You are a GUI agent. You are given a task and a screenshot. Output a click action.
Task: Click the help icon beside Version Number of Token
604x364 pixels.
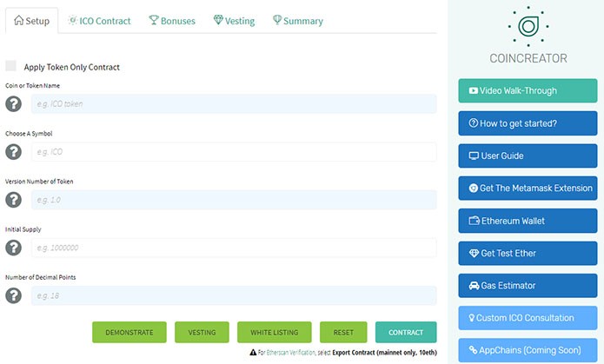(14, 200)
